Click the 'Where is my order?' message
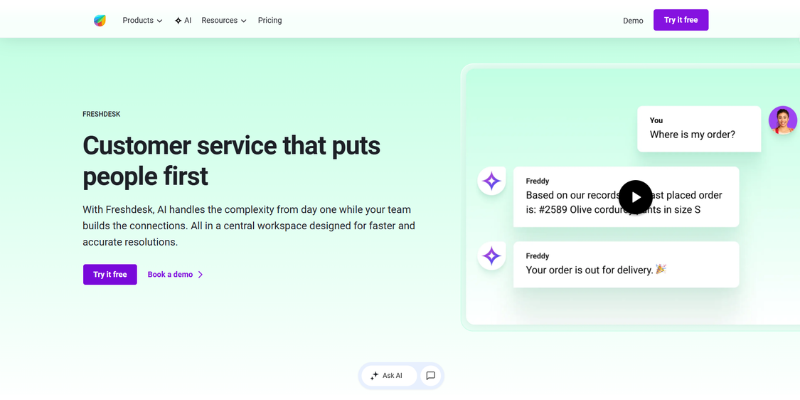800x400 pixels. (x=699, y=129)
